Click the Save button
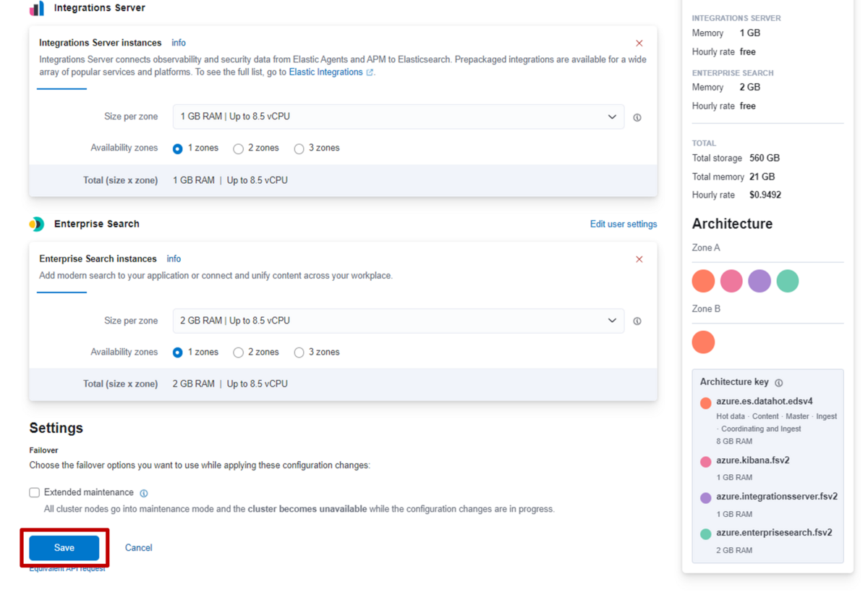This screenshot has width=868, height=603. (64, 548)
